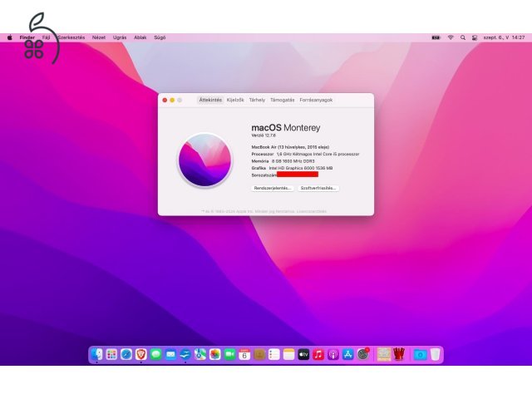Open the Apple menu
The height and width of the screenshot is (399, 532).
coord(9,37)
